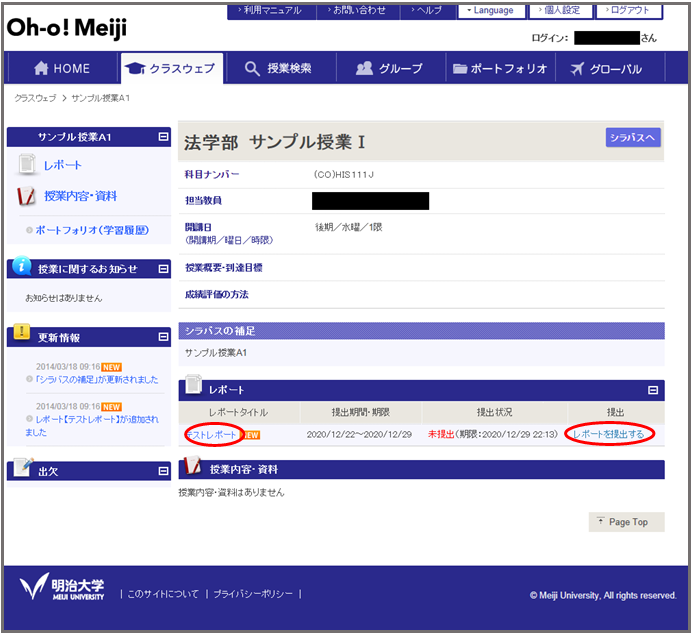The width and height of the screenshot is (694, 639).
Task: Click the 提出期間・期限 column header
Action: click(x=361, y=412)
